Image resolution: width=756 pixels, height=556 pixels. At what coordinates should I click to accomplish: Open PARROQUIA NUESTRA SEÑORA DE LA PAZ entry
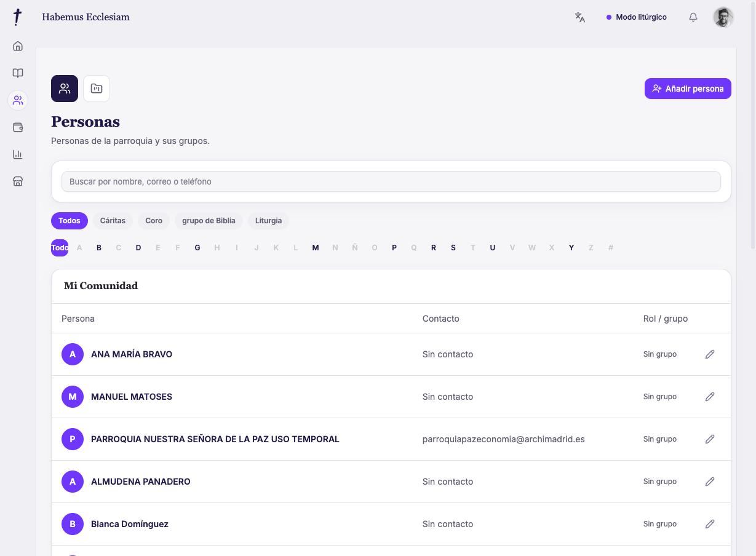coord(215,439)
